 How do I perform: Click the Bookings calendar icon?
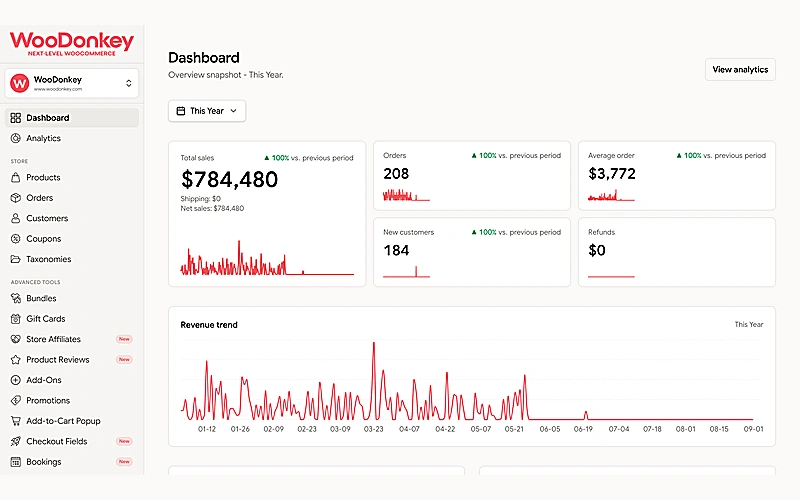tap(16, 462)
